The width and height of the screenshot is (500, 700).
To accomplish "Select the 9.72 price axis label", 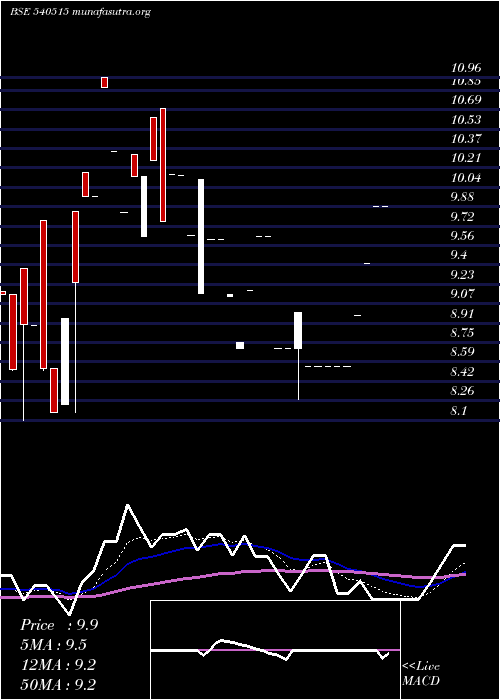I will tap(462, 217).
